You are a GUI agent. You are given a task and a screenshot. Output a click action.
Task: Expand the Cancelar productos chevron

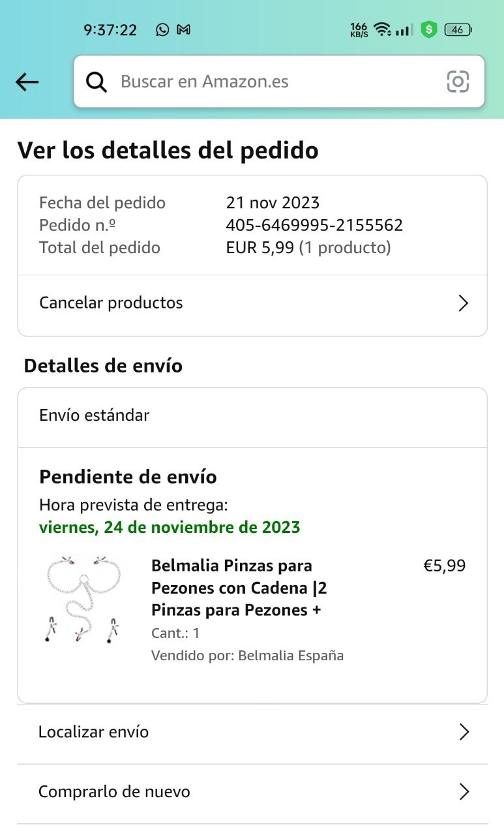[463, 303]
